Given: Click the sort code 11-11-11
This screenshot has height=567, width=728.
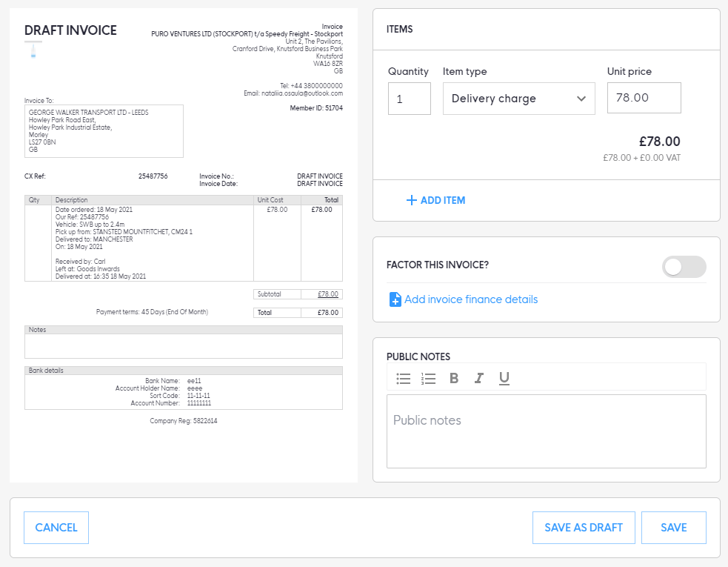Looking at the screenshot, I should 198,396.
